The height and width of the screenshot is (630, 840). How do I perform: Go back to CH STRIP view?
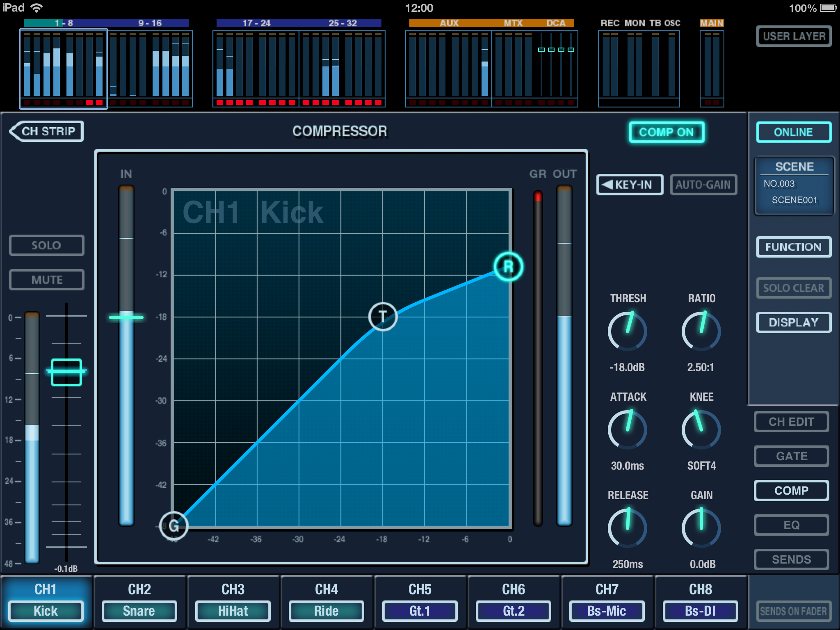point(46,131)
